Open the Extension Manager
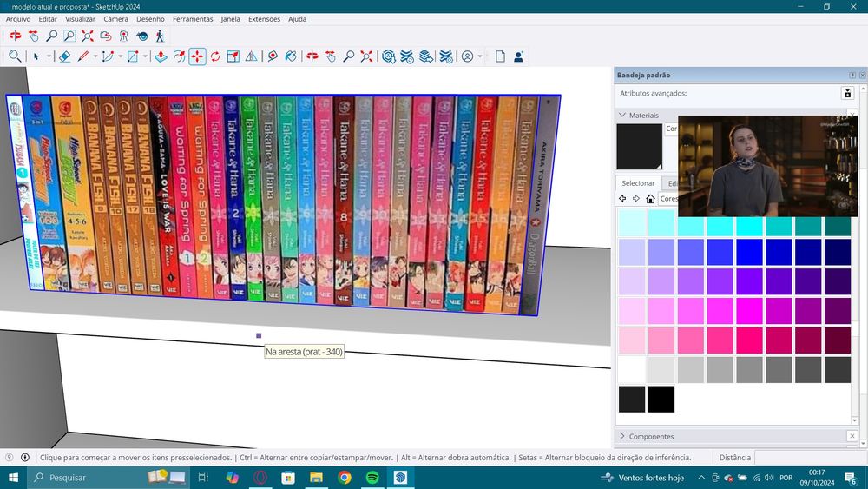 coord(445,56)
